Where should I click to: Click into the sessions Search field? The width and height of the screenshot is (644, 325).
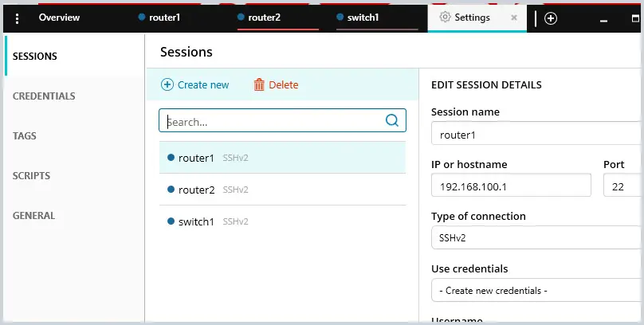click(x=283, y=120)
